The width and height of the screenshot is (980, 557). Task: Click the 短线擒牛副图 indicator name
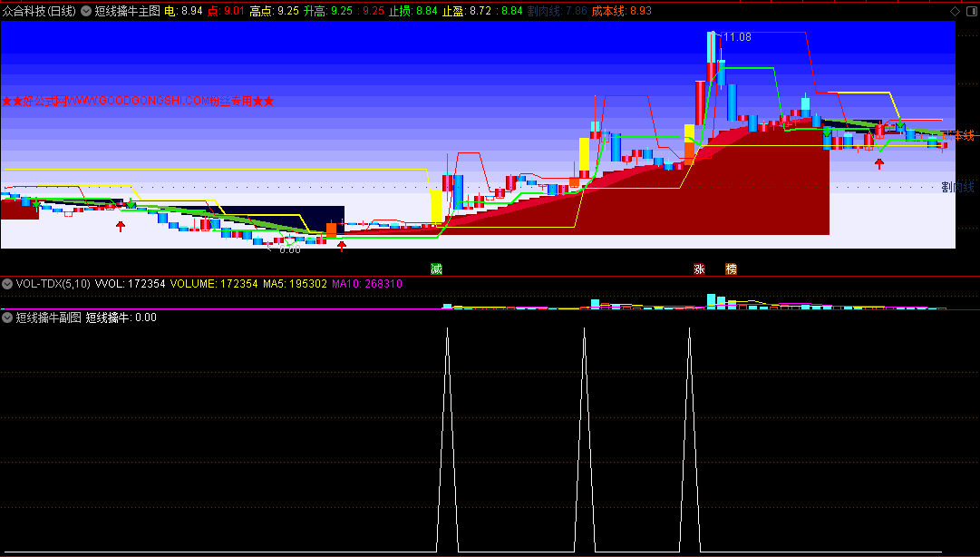click(49, 318)
